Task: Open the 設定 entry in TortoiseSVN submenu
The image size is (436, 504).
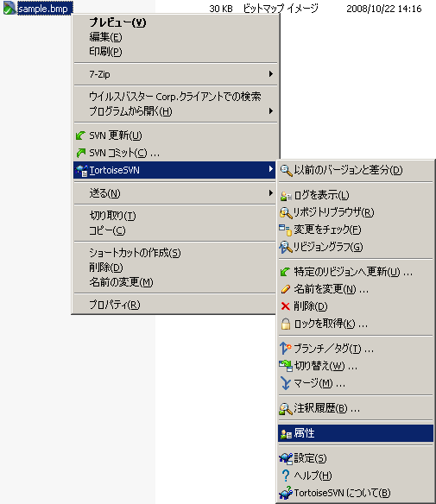Action: (x=356, y=458)
